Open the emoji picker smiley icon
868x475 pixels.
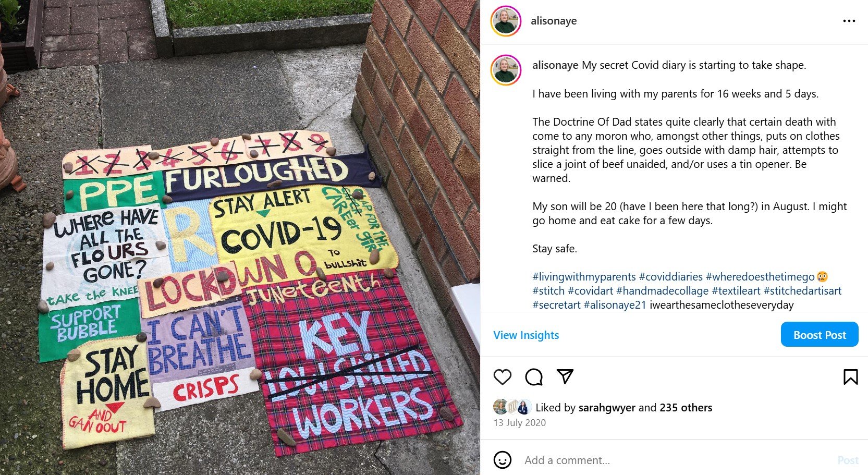click(503, 460)
